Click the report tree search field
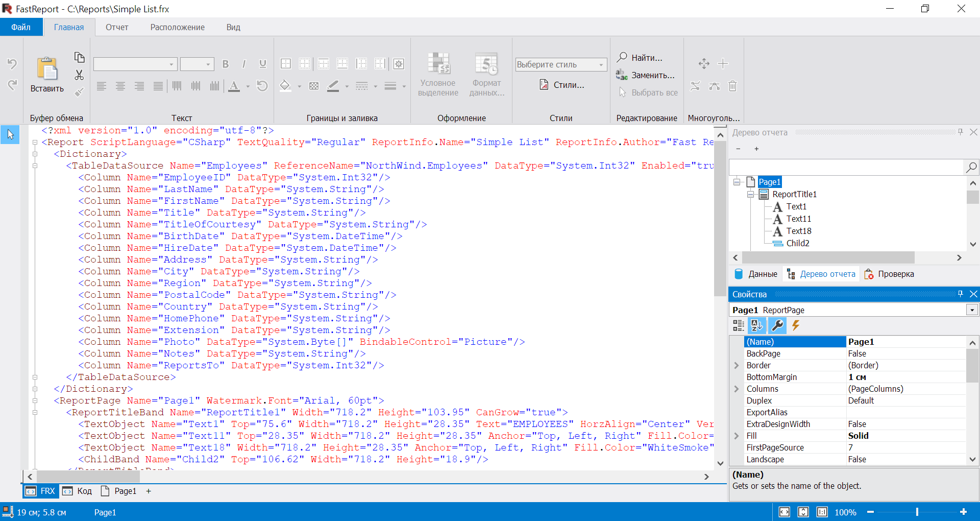Image resolution: width=980 pixels, height=521 pixels. click(x=846, y=167)
